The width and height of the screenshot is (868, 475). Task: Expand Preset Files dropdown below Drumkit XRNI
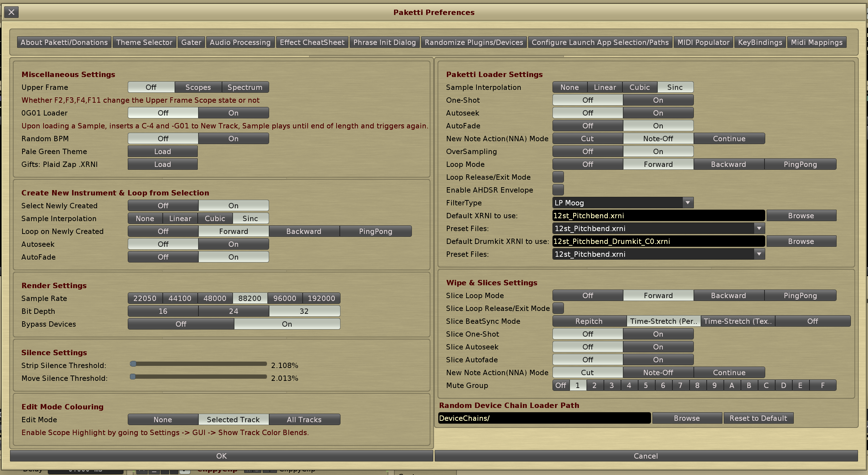point(658,254)
